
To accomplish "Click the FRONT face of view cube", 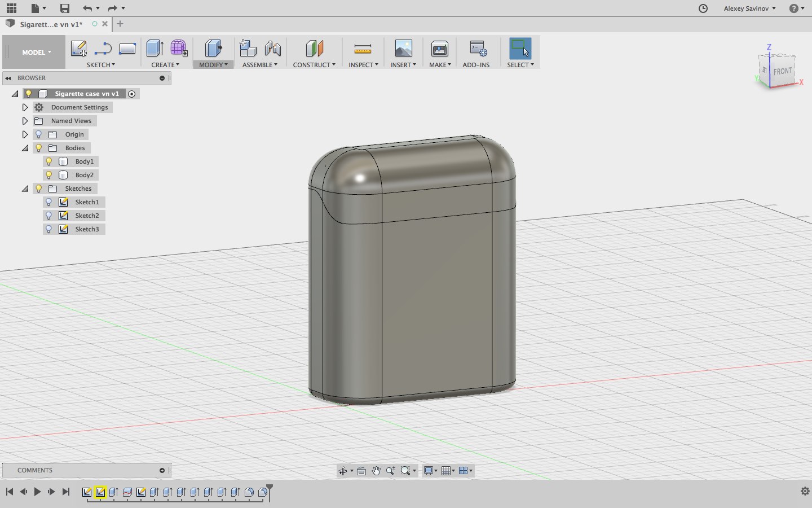I will [x=782, y=72].
